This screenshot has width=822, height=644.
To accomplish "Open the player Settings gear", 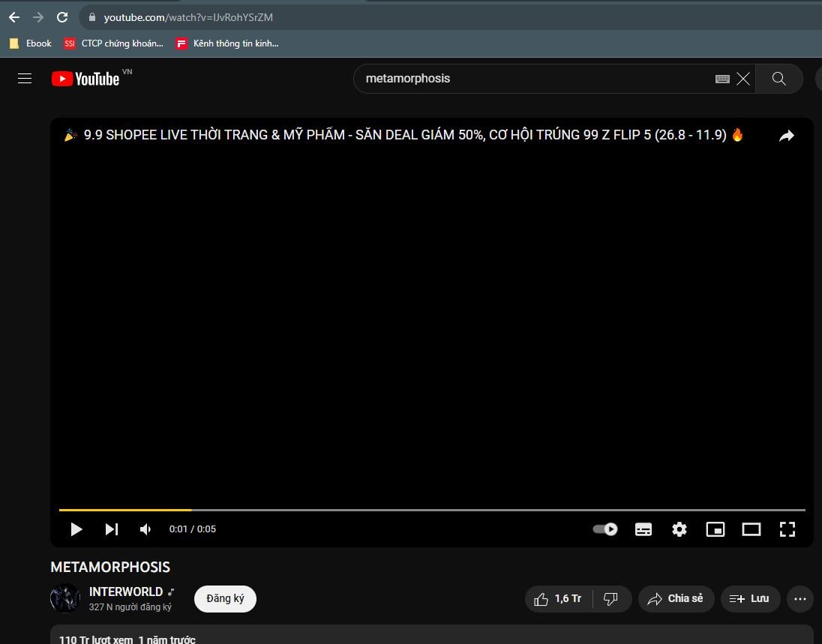I will click(x=679, y=529).
